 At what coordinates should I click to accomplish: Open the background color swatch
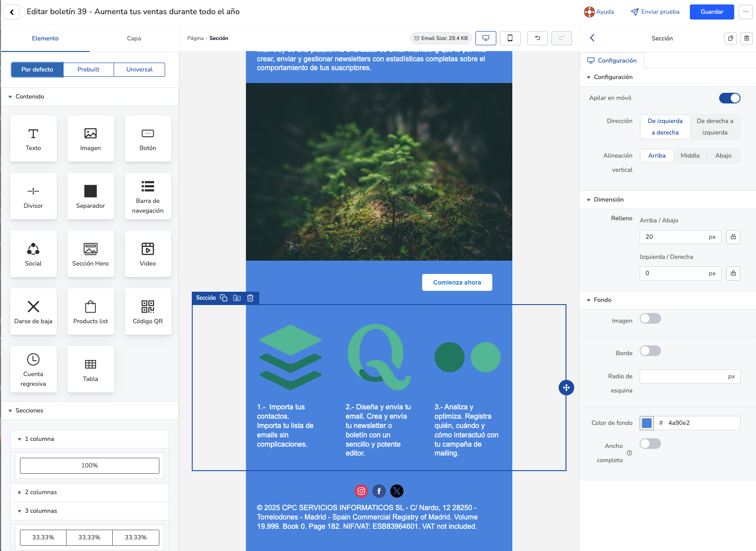(647, 423)
